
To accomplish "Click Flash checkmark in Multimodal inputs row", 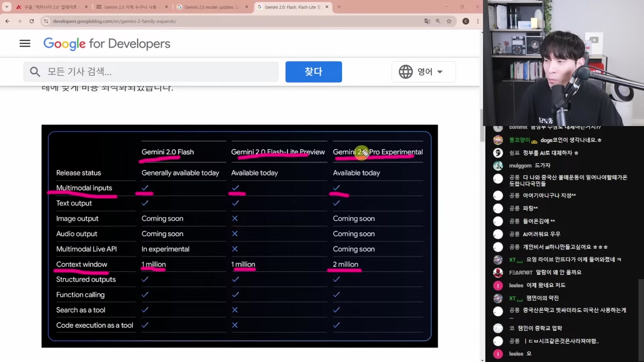I will (x=145, y=188).
